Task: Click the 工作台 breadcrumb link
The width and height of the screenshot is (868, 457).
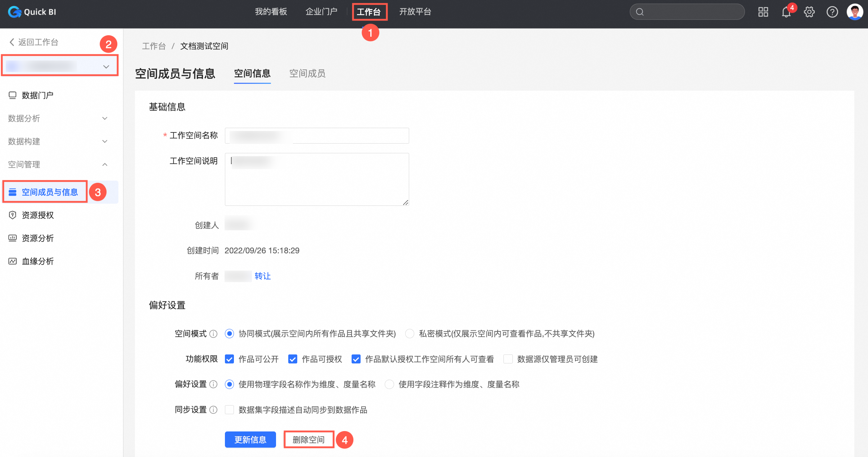Action: [154, 46]
